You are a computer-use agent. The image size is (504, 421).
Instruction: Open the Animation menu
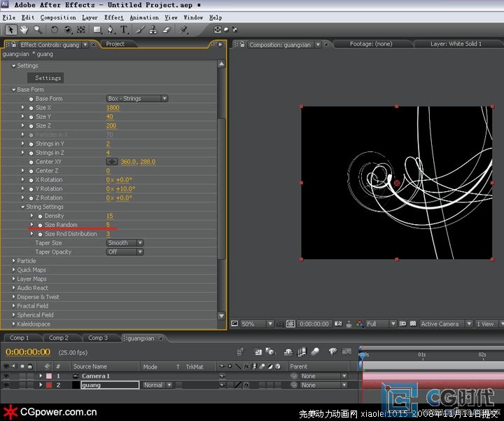144,18
